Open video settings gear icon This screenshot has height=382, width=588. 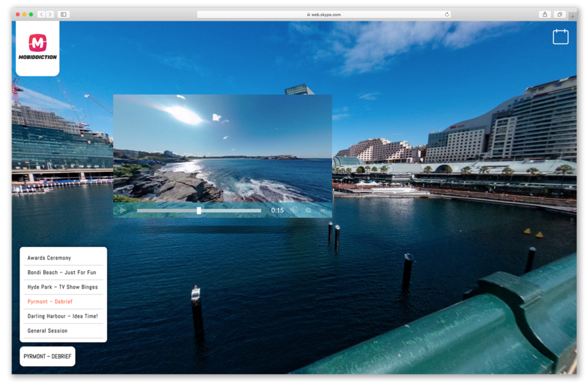(308, 210)
